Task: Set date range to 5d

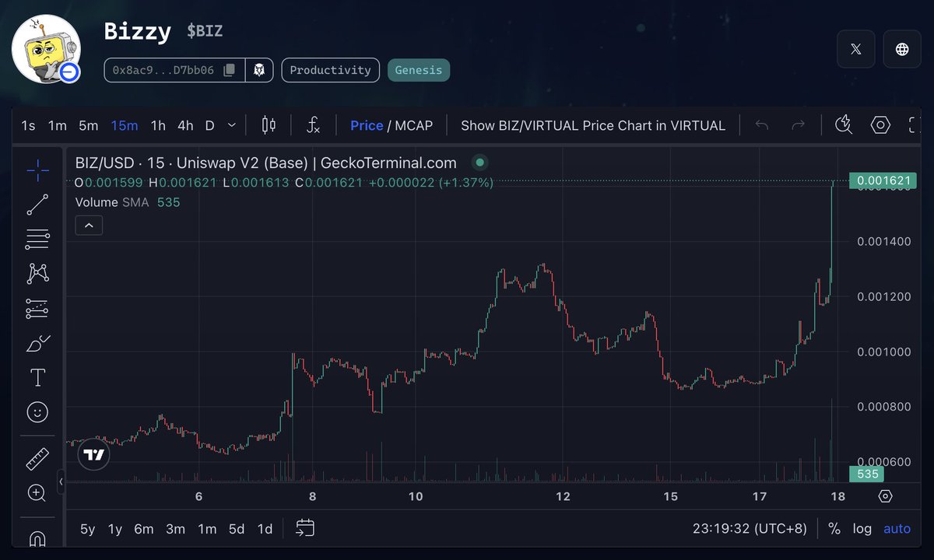Action: 237,529
